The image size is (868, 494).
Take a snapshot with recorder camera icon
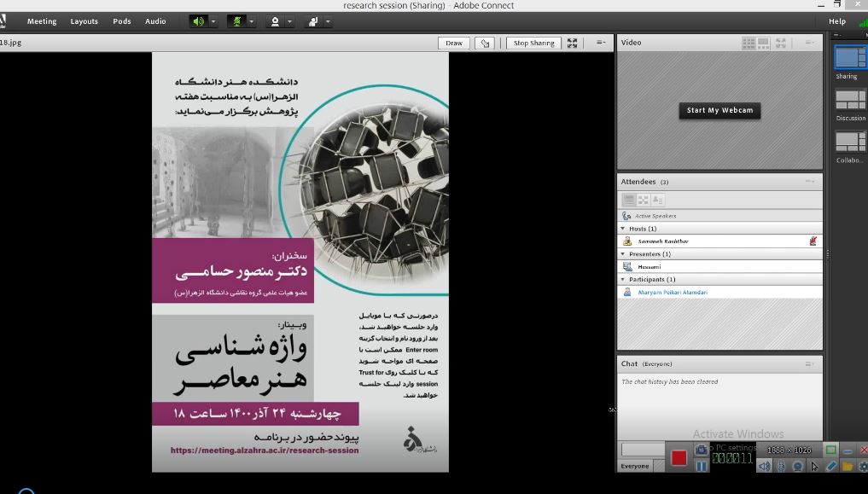tap(702, 450)
